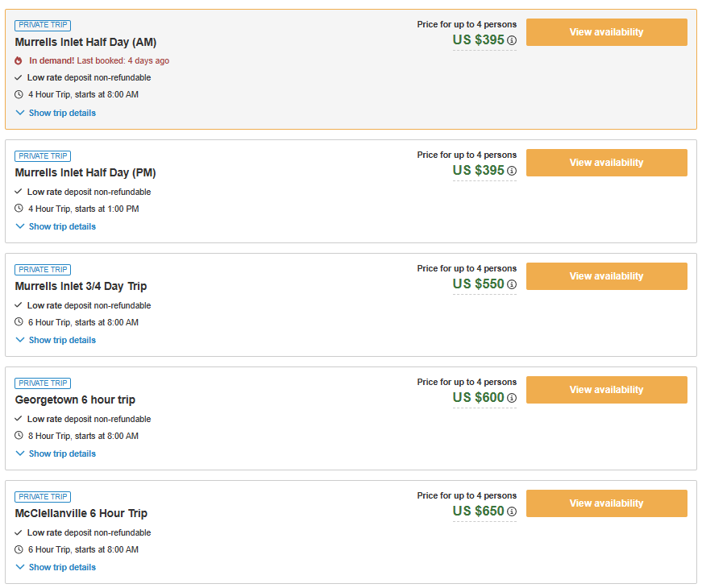Open the US $550 price details icon

(512, 284)
